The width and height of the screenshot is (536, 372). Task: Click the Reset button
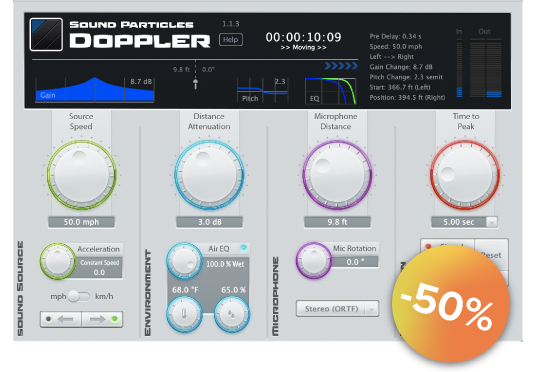(x=491, y=255)
